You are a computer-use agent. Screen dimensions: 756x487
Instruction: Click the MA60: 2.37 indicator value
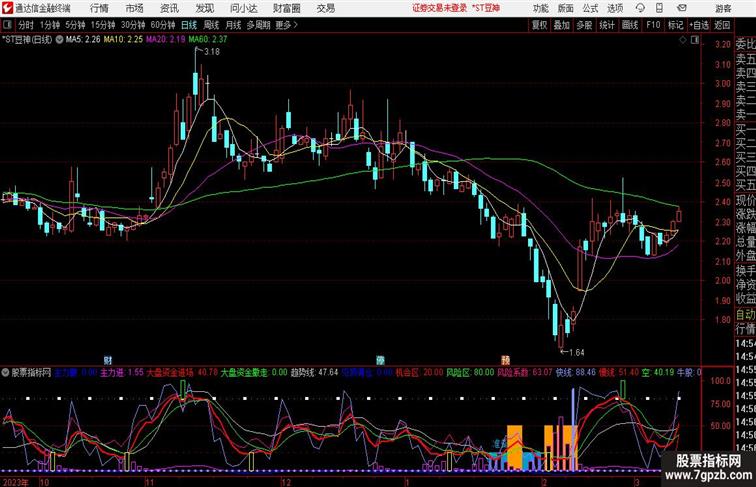pos(208,40)
